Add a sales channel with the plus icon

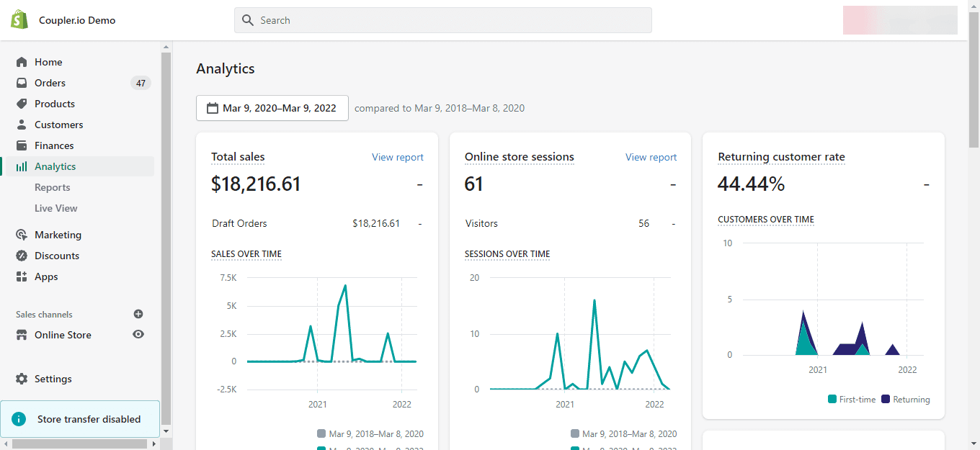(138, 314)
